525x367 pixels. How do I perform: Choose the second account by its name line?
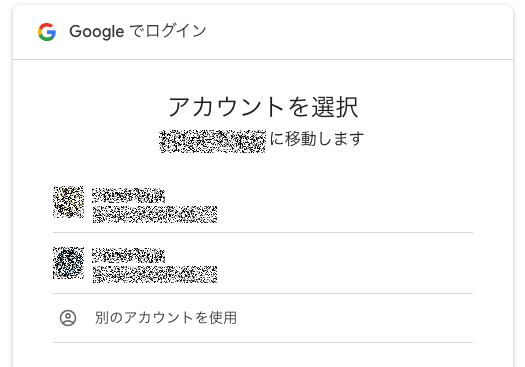point(129,255)
